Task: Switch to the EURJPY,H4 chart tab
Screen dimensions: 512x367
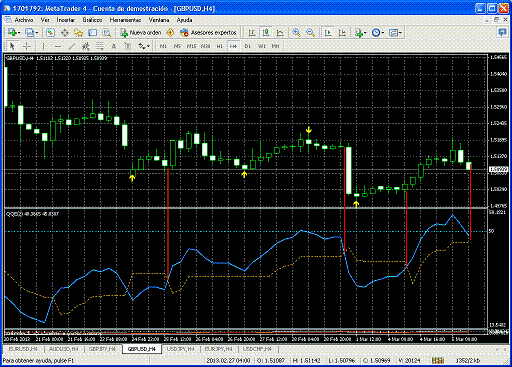Action: pyautogui.click(x=219, y=349)
